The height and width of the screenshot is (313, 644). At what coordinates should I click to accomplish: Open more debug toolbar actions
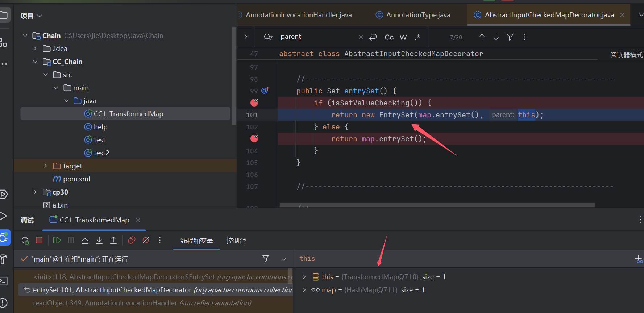160,241
